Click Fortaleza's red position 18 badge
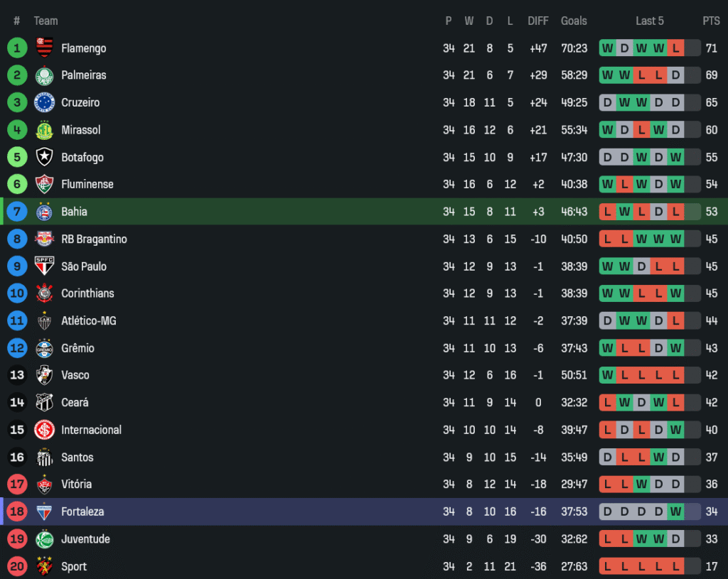 [x=17, y=512]
